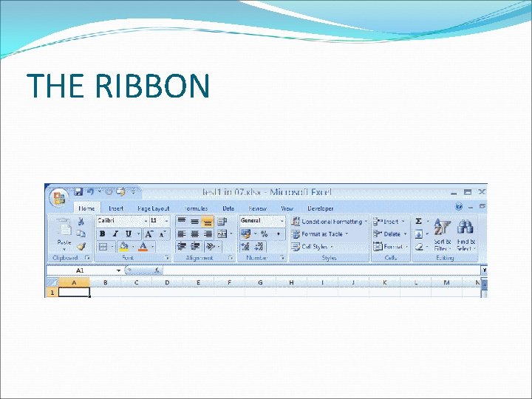Open the Data tab

[x=228, y=208]
